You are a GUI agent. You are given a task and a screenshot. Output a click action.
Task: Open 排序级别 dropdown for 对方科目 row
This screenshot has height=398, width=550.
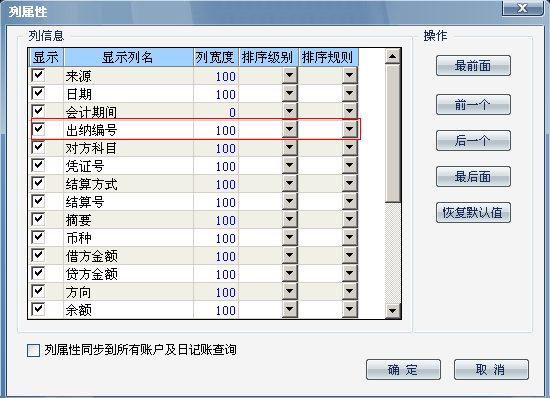click(290, 147)
